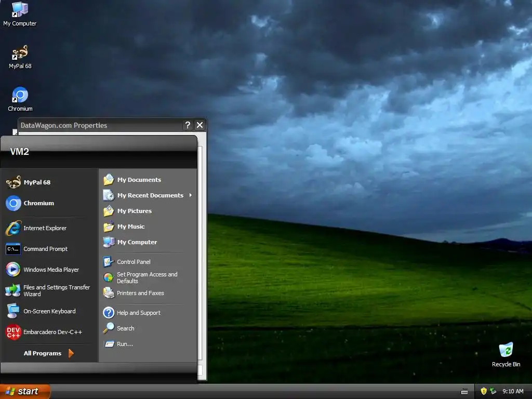Expand My Recent Documents submenu arrow
The width and height of the screenshot is (532, 399).
click(190, 195)
